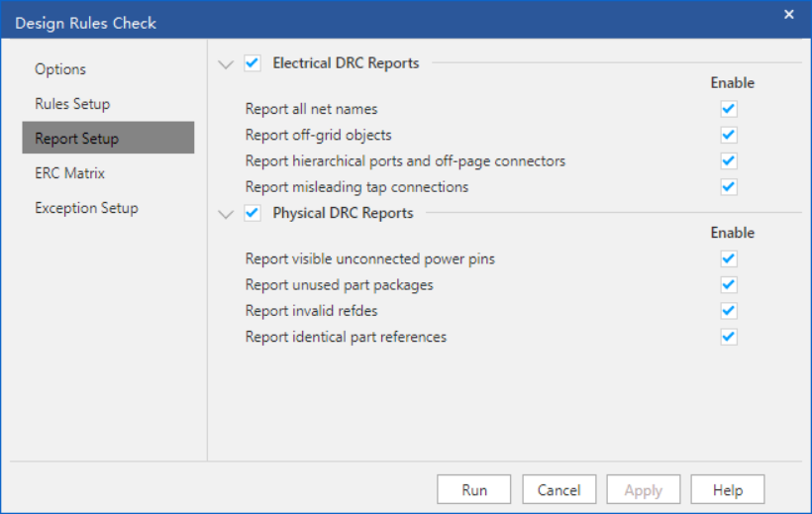Uncheck the Physical DRC Reports group checkbox

coord(253,213)
